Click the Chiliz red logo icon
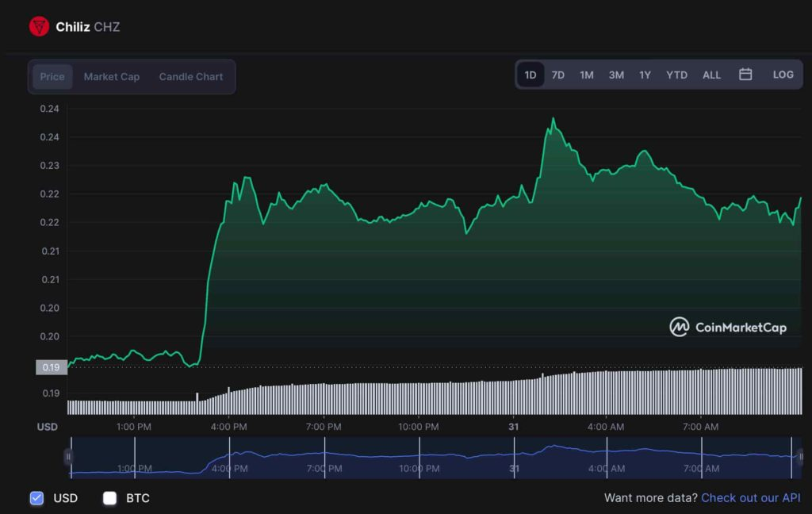Viewport: 812px width, 514px height. click(39, 27)
